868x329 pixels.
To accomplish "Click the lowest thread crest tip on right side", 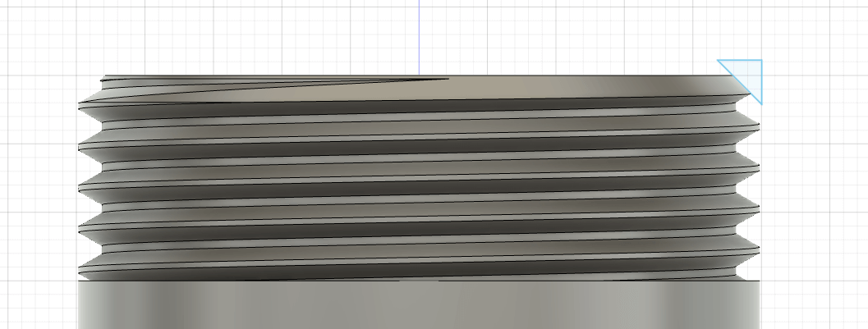I will (757, 250).
